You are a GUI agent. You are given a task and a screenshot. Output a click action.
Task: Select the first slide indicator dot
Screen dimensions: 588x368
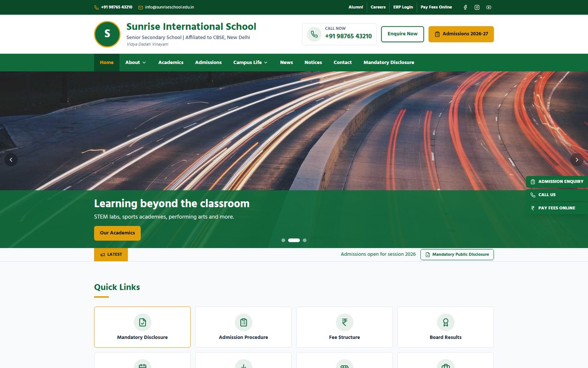(x=283, y=240)
